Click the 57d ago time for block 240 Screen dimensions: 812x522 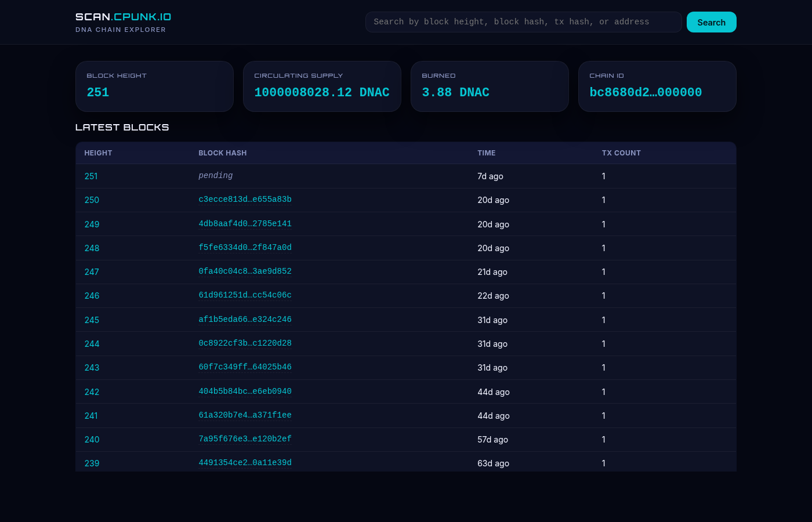click(492, 440)
